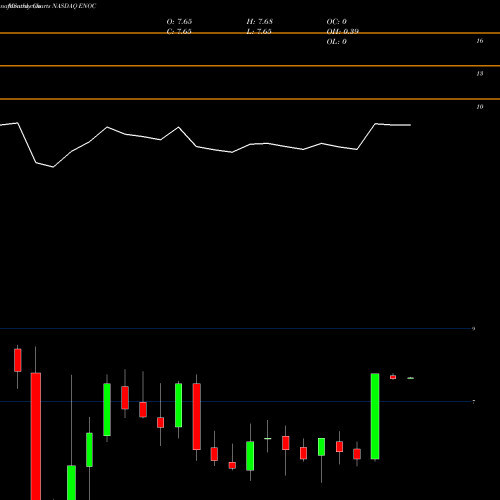The image size is (500, 500).
Task: Select the close value C: 7.65
Action: click(x=179, y=31)
